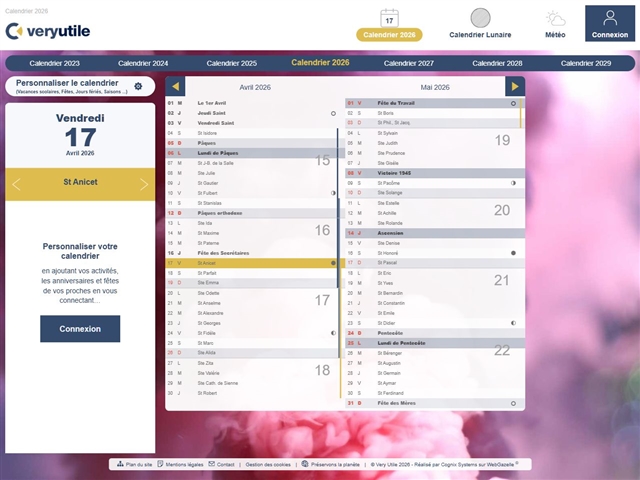Open the Calendrier Lunaire moon icon

point(480,18)
